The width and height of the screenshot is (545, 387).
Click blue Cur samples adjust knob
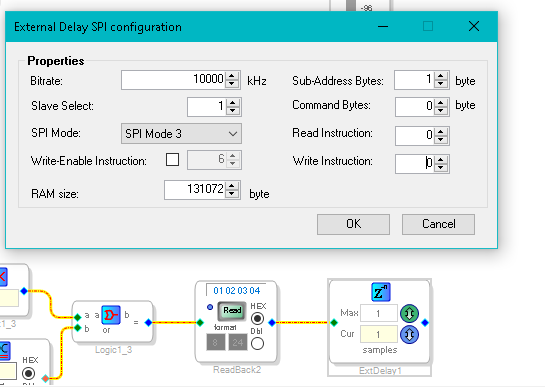coord(409,334)
